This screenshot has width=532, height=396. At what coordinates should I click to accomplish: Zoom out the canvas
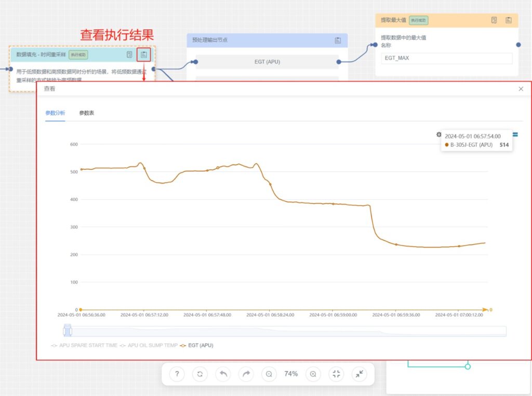click(x=269, y=374)
